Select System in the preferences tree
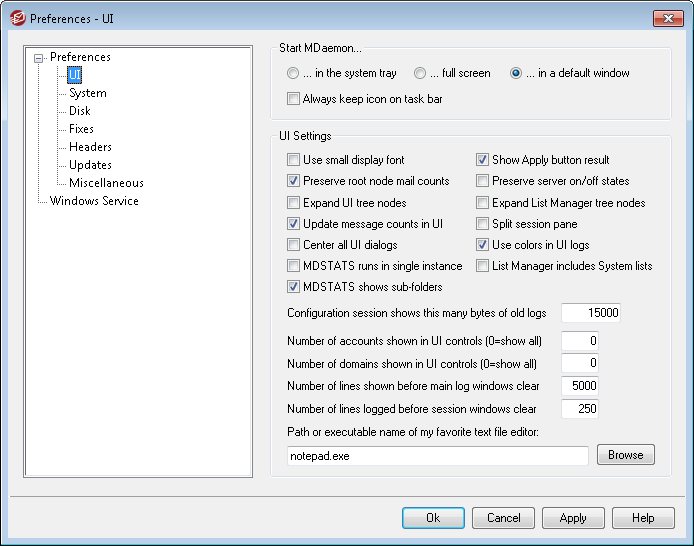 (x=87, y=93)
